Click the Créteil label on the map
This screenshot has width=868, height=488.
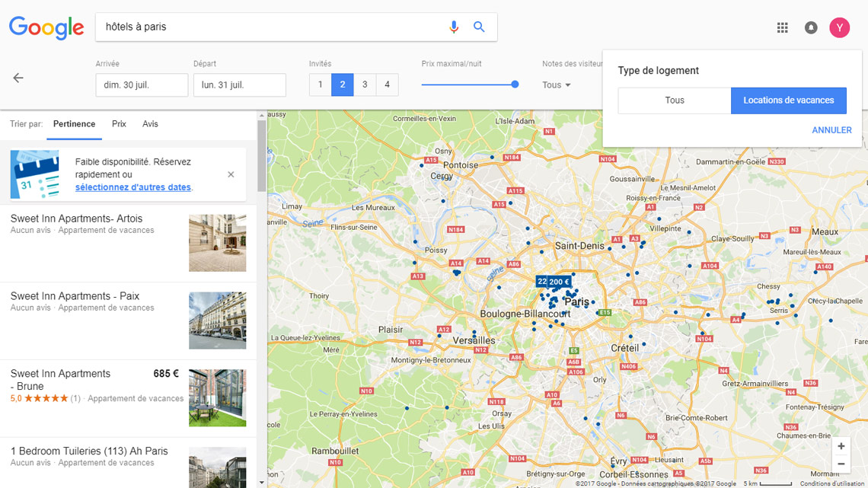(624, 348)
